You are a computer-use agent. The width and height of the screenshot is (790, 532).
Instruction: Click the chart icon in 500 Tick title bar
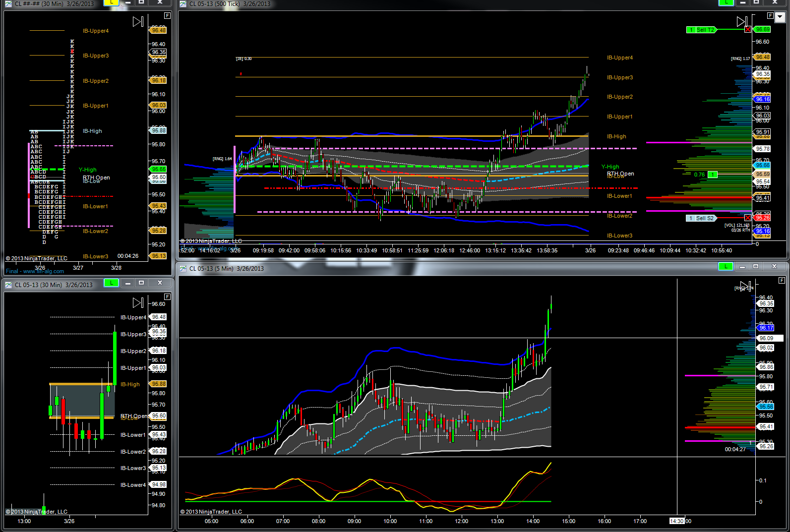[x=183, y=3]
